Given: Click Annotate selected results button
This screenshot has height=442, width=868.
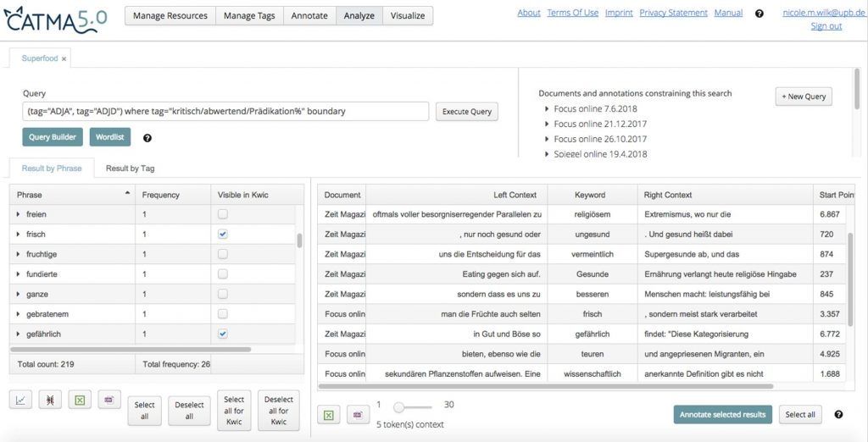Looking at the screenshot, I should tap(722, 414).
